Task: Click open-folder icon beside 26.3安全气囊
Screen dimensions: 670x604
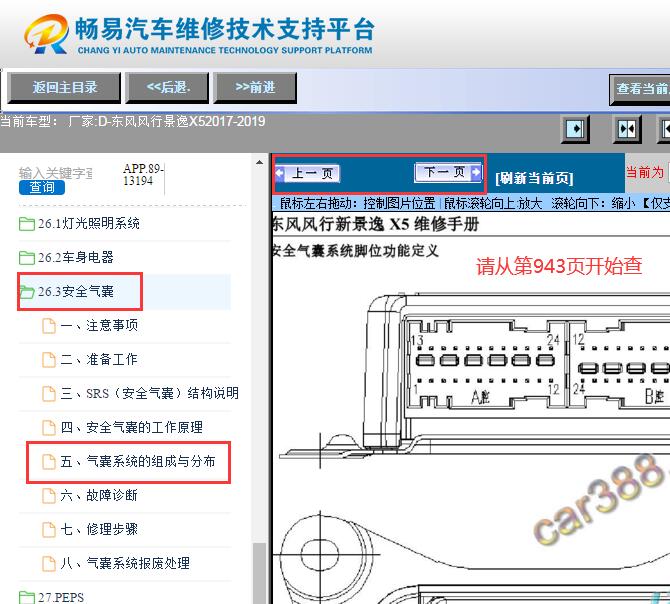Action: point(26,292)
